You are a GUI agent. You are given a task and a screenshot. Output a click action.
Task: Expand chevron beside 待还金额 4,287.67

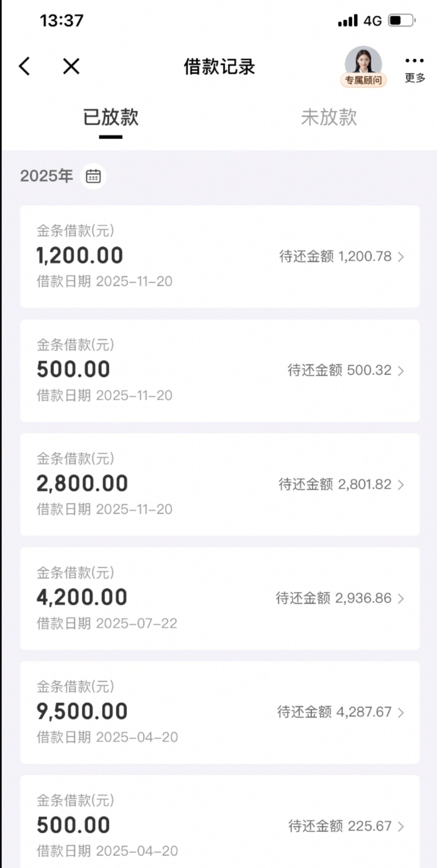pos(401,712)
